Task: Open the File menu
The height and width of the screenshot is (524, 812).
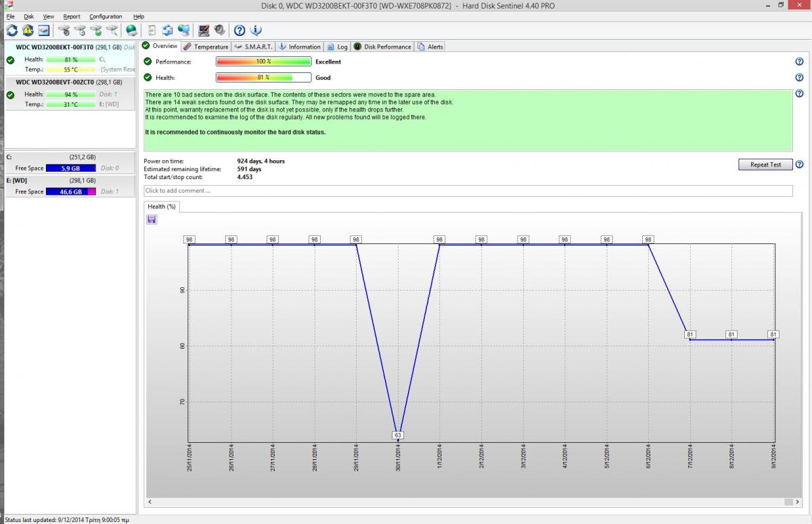Action: pyautogui.click(x=10, y=16)
